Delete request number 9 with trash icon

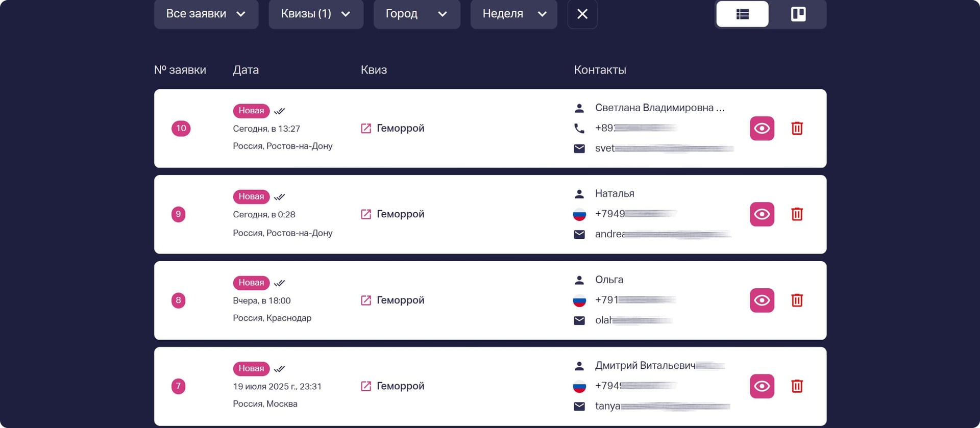(797, 214)
